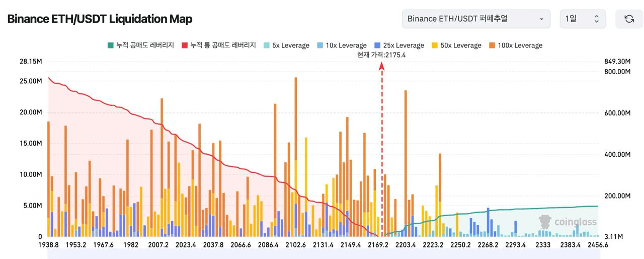Click the right axis value 400.00M
644x259 pixels.
(x=617, y=155)
